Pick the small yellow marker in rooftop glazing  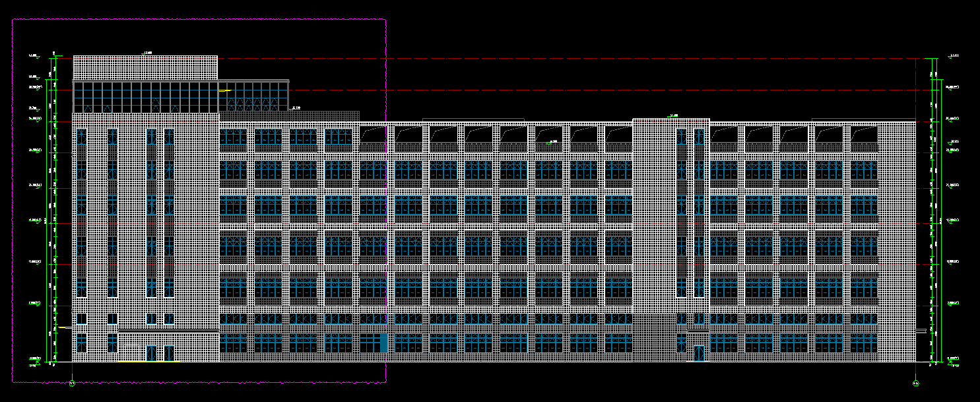pos(224,90)
